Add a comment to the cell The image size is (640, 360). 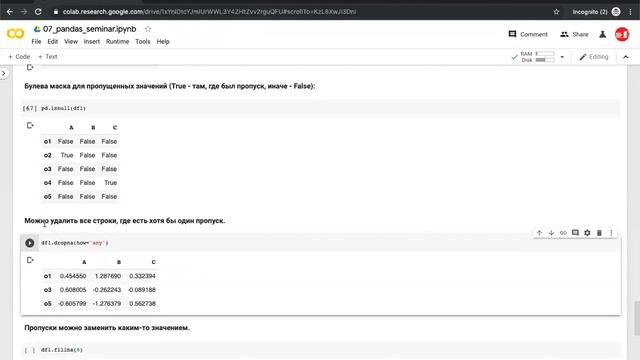coord(575,233)
